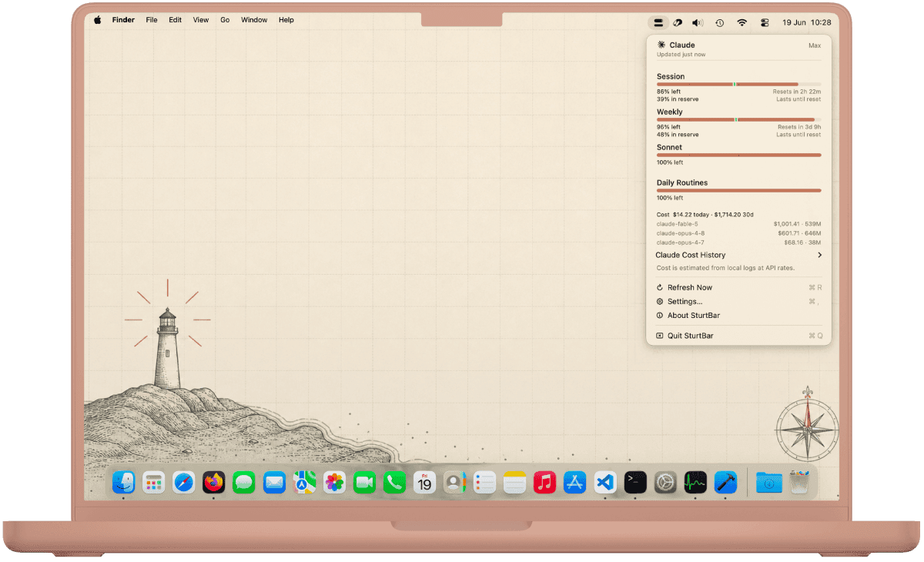924x562 pixels.
Task: Open Finder from the Dock
Action: pyautogui.click(x=123, y=483)
